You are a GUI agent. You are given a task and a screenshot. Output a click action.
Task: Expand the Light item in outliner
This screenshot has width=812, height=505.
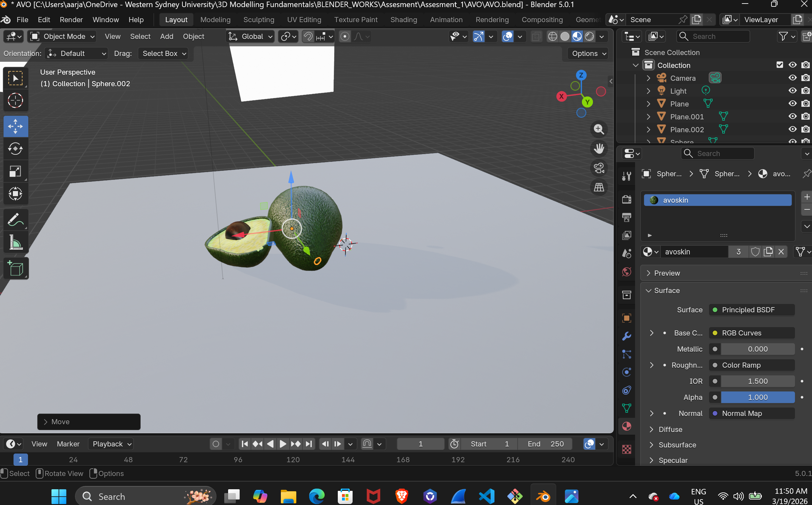(648, 91)
